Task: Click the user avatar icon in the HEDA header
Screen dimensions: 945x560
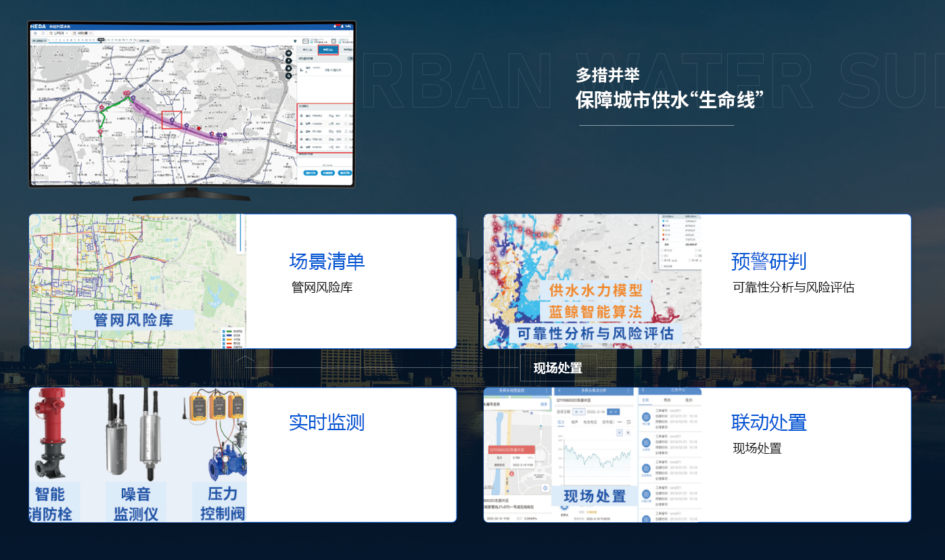Action: pos(342,26)
